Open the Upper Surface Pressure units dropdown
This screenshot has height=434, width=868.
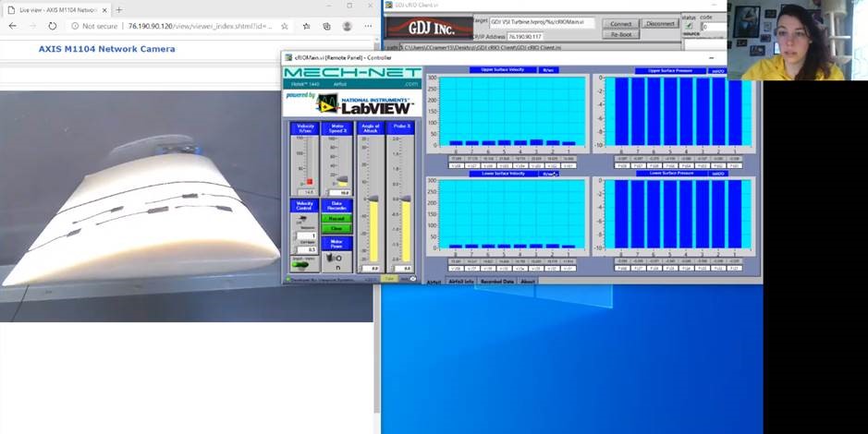(715, 70)
